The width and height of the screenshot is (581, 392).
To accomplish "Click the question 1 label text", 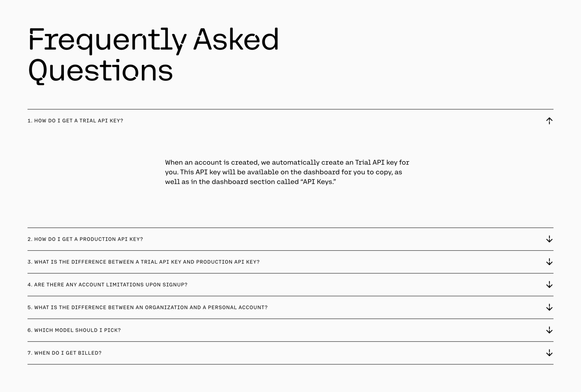I will pos(75,121).
